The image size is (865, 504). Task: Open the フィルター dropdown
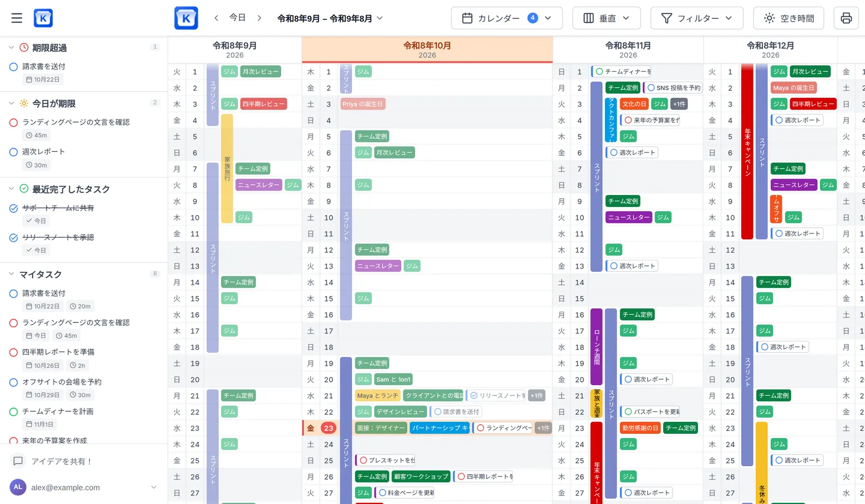pos(697,18)
